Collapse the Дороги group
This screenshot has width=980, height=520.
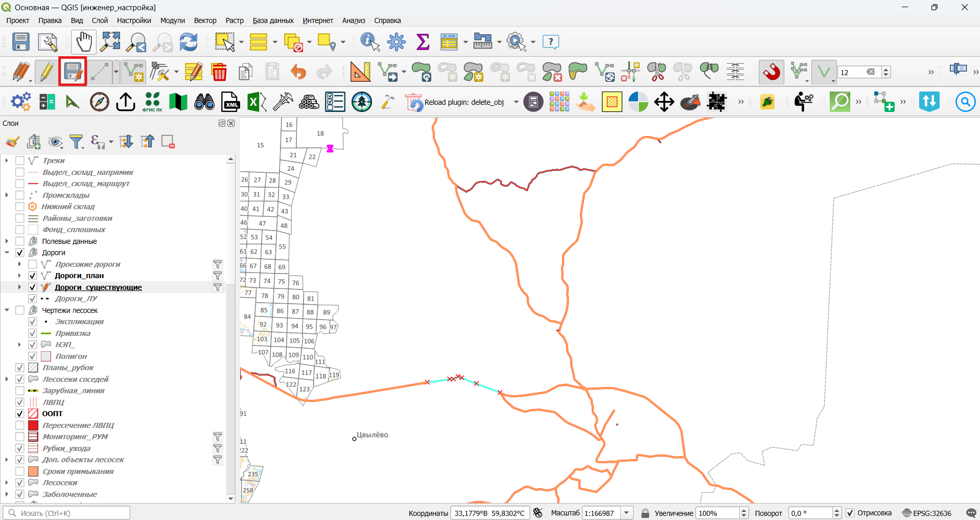7,253
